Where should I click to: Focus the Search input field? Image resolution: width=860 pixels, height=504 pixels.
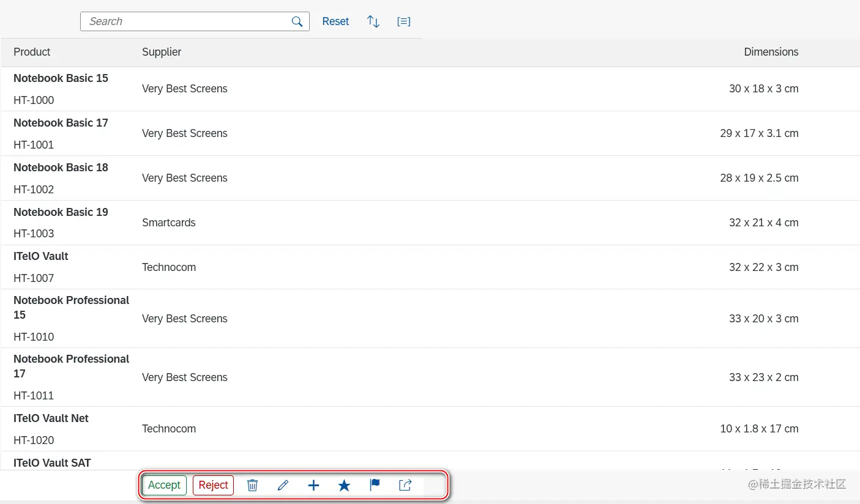(195, 21)
